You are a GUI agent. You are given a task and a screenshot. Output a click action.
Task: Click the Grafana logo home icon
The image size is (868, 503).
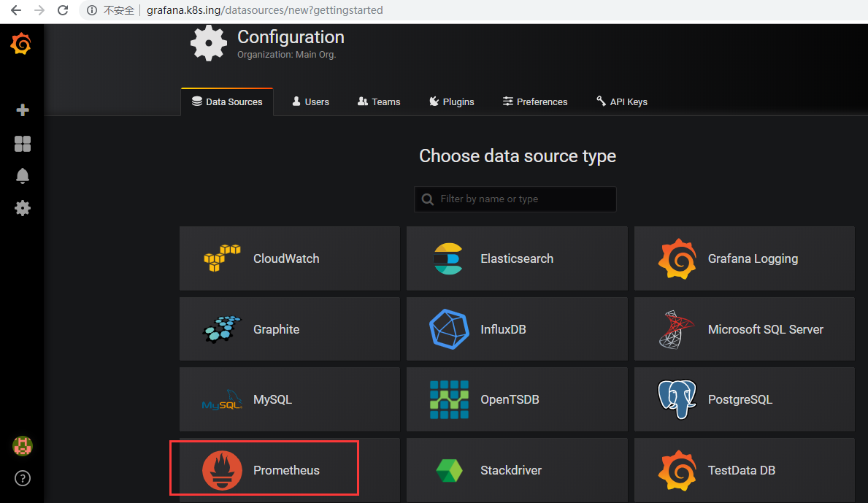[21, 44]
